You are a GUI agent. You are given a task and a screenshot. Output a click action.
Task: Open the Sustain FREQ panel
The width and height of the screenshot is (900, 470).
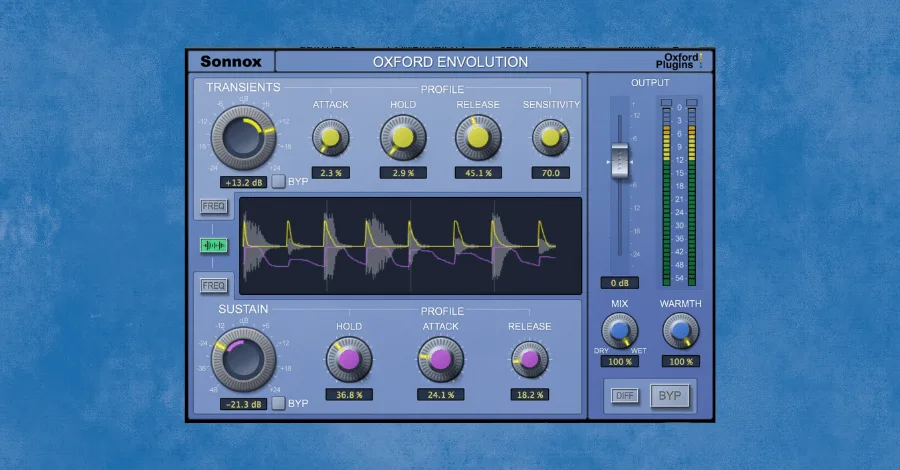point(214,285)
